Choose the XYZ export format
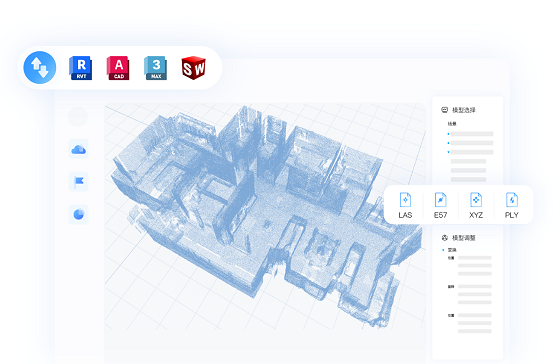Viewport: 560px width, 364px height. click(476, 205)
